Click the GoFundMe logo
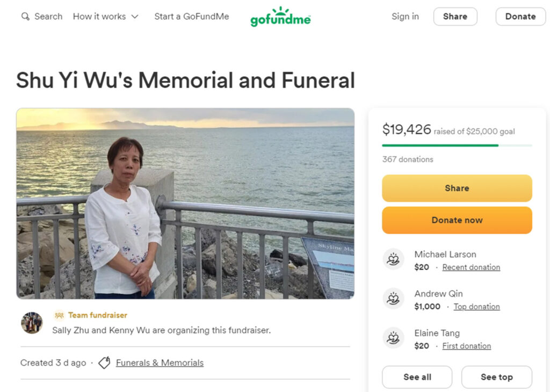This screenshot has width=550, height=392. [x=280, y=17]
